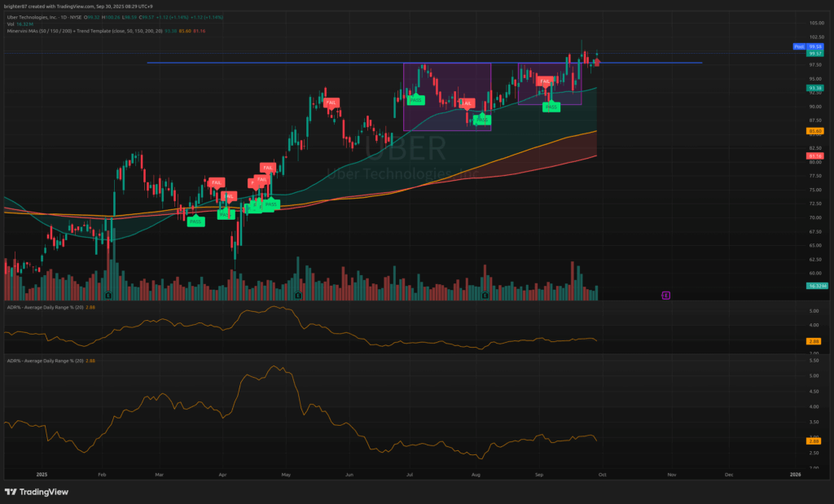Open the early-May earnings marker
The width and height of the screenshot is (834, 504).
tap(298, 295)
